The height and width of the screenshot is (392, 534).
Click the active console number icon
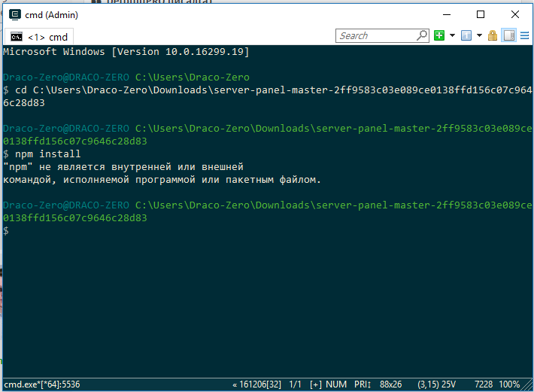click(x=466, y=35)
